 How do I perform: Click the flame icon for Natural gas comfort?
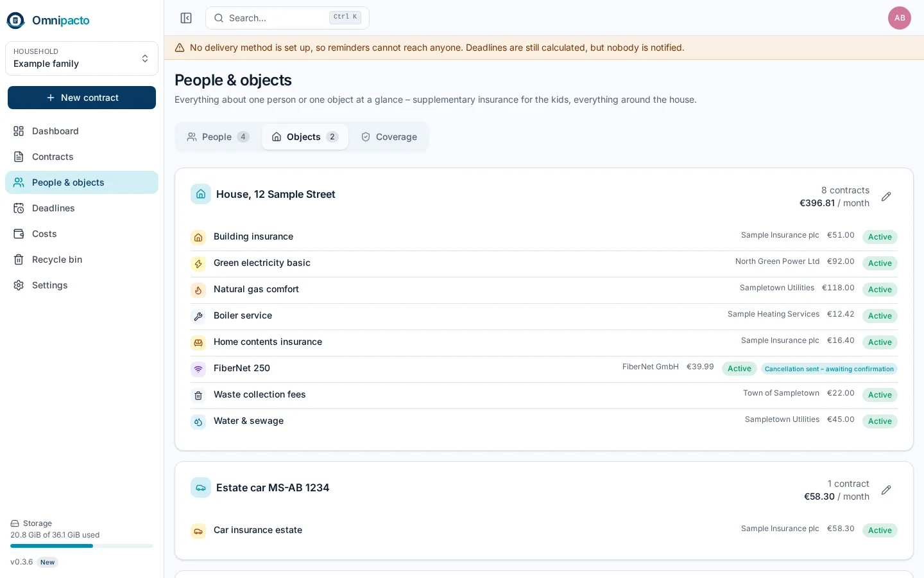coord(198,290)
